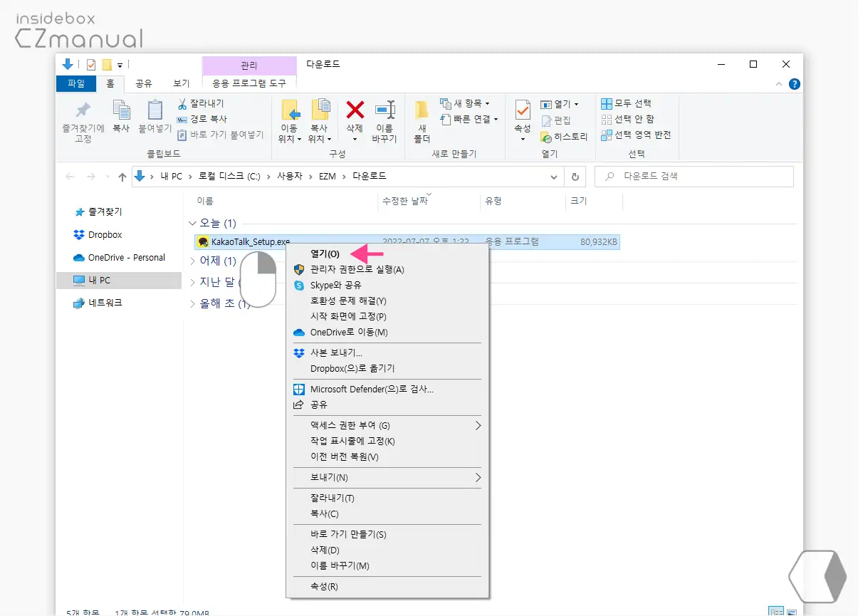Open the address bar history dropdown
This screenshot has height=616, width=858.
coord(555,177)
